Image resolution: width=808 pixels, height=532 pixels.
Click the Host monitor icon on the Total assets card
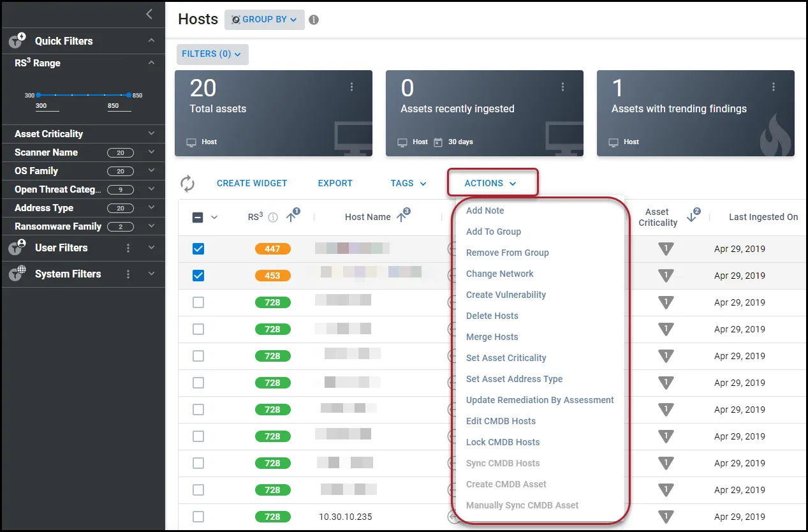tap(191, 142)
